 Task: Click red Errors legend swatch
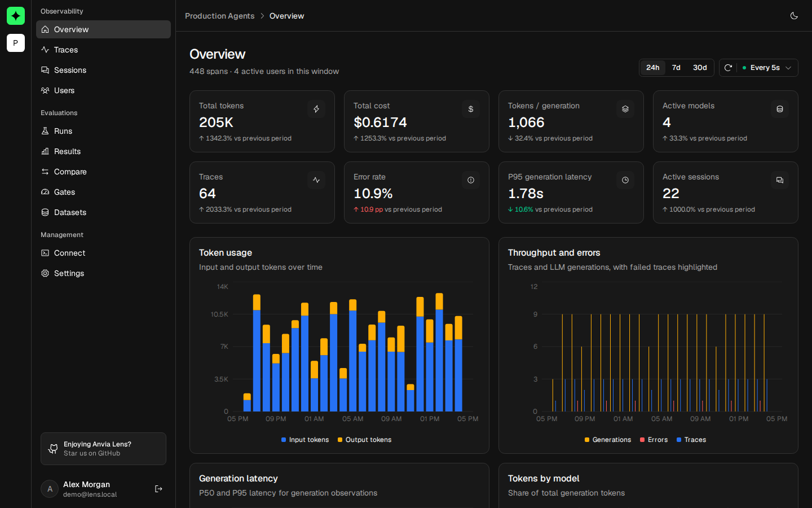coord(642,440)
